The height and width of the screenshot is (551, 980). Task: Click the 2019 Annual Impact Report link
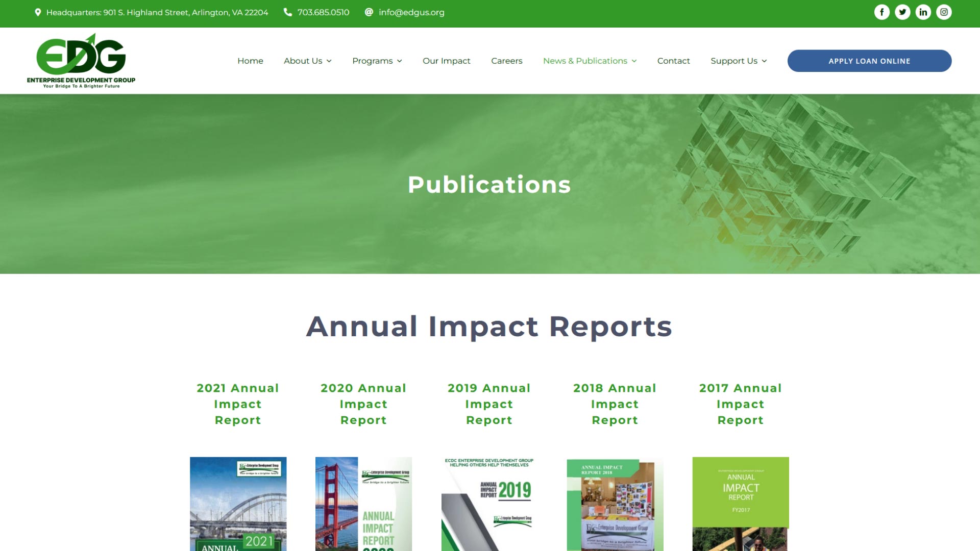point(489,404)
